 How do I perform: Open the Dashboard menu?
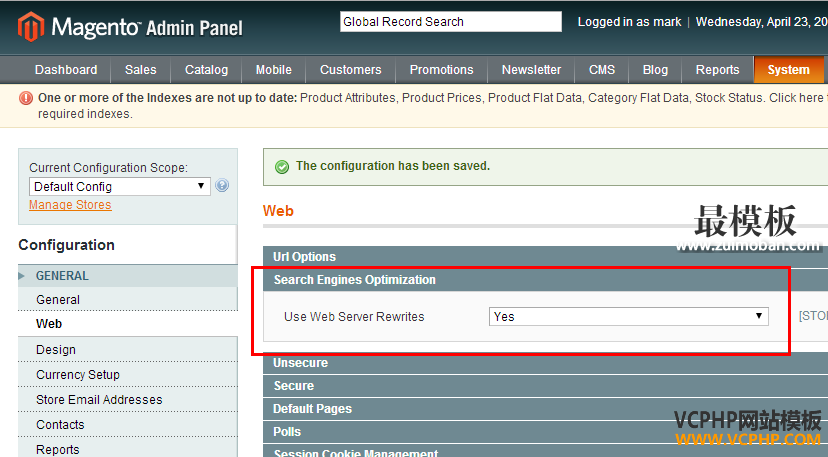pos(66,70)
